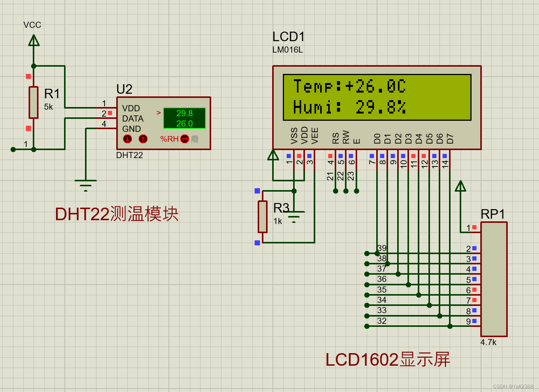Click RP1 pin 9 number label
Image resolution: width=539 pixels, height=392 pixels.
[468, 321]
